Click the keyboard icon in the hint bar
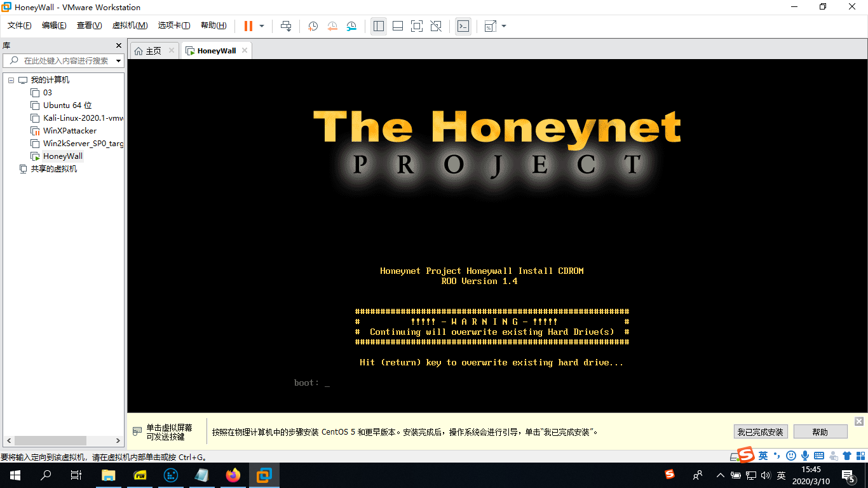 137,431
